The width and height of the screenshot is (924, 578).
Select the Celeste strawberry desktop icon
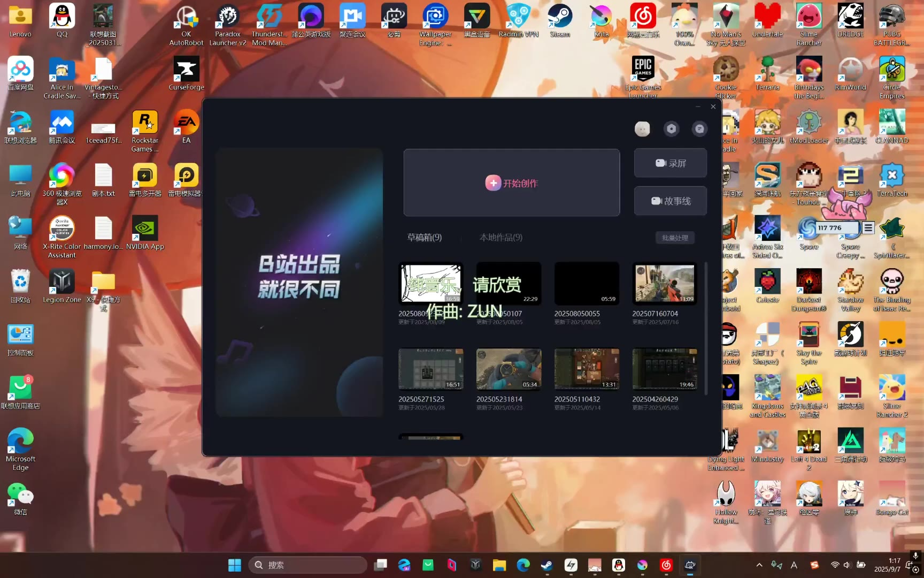[x=767, y=286]
